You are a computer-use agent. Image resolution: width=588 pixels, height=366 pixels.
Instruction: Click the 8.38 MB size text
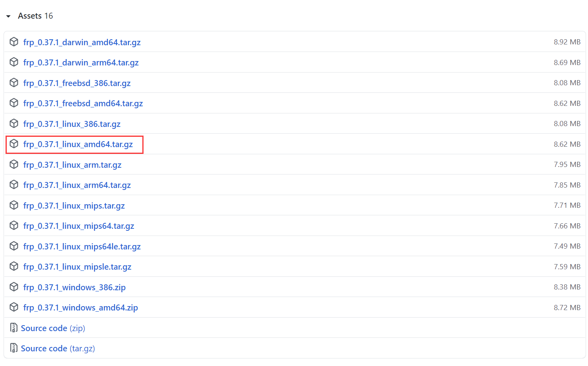pyautogui.click(x=567, y=287)
